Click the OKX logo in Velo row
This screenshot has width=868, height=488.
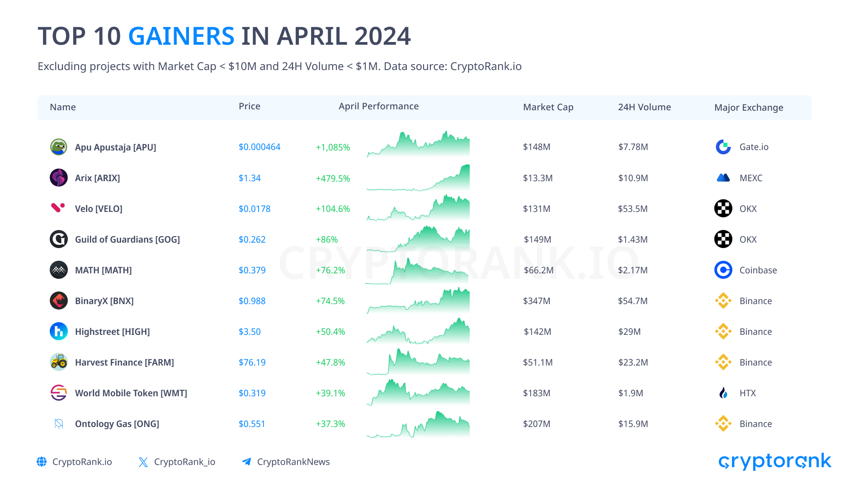coord(723,208)
